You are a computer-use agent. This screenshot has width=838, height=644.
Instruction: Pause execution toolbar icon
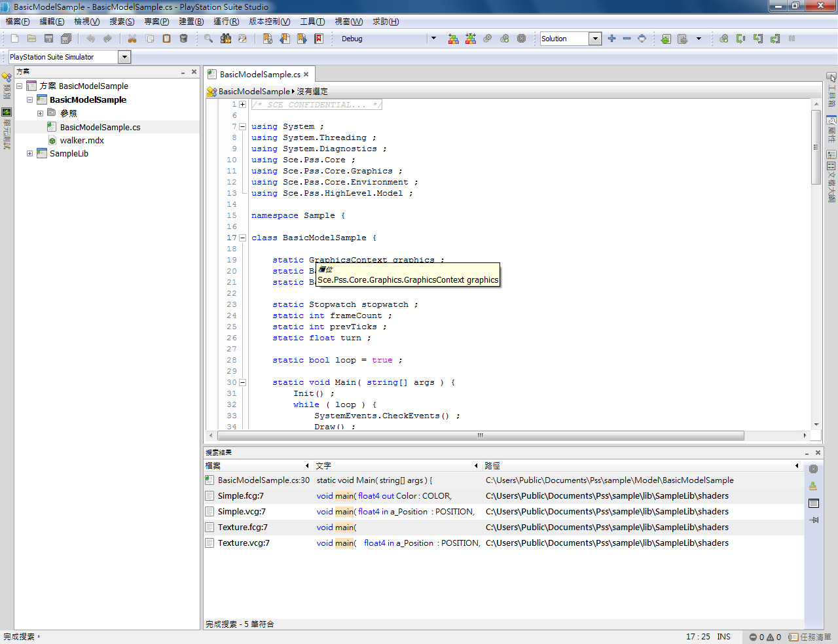792,39
